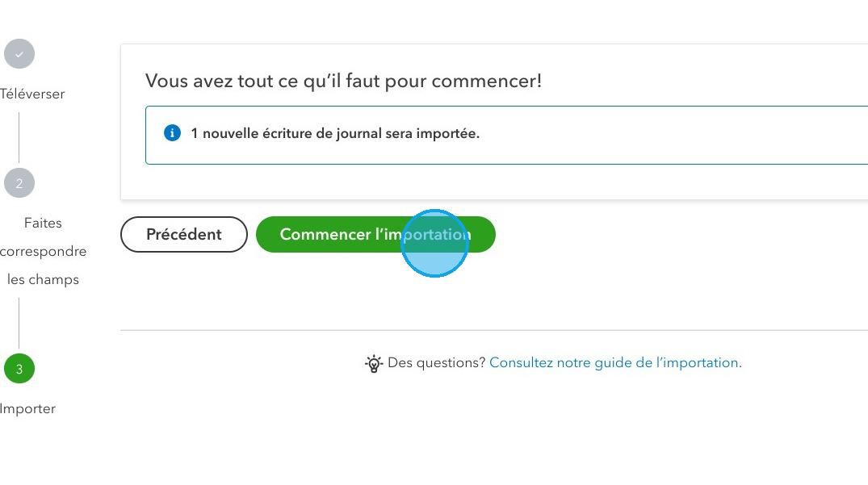868x485 pixels.
Task: Select the Faites correspondre les champs step label
Action: 43,251
